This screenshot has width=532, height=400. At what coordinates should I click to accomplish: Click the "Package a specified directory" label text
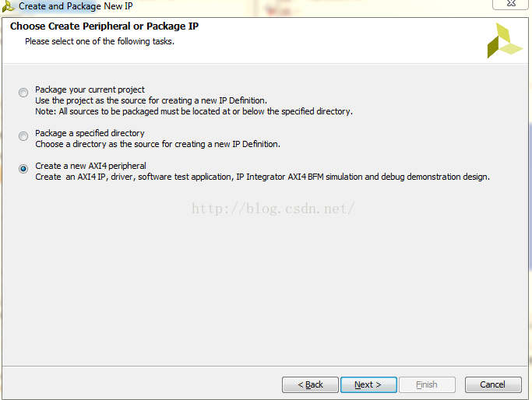point(90,133)
